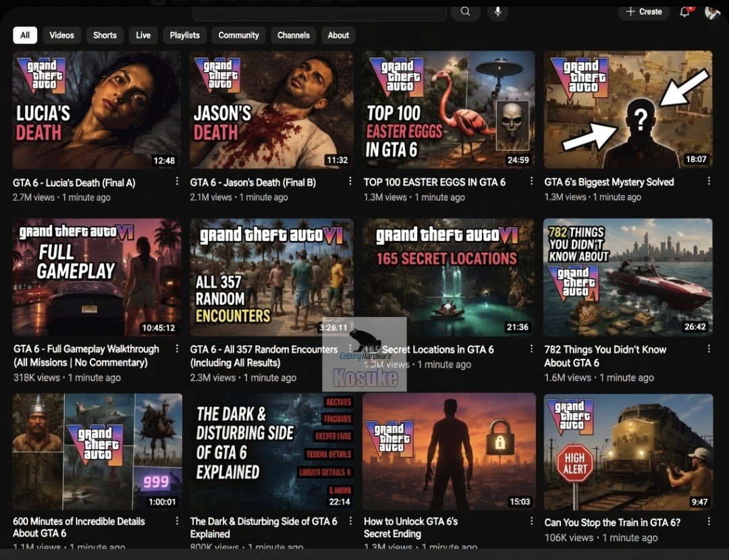
Task: Click in the search input field
Action: pos(320,13)
